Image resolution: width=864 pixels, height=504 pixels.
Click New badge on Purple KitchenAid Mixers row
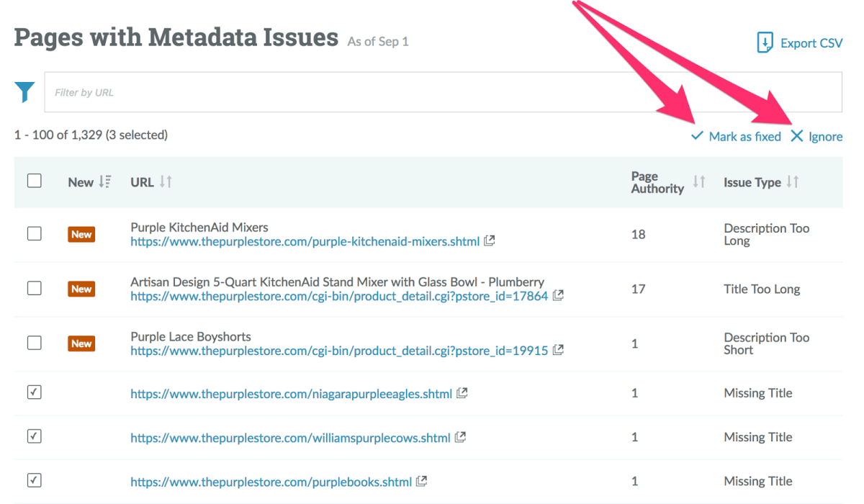click(x=81, y=234)
